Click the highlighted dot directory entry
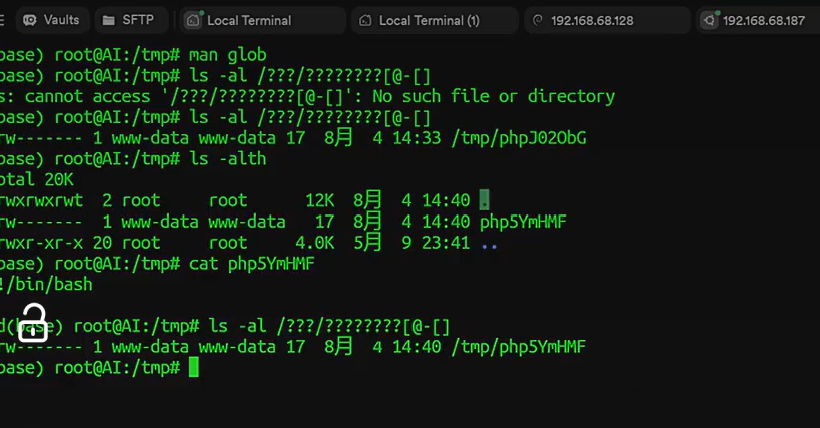 coord(484,200)
